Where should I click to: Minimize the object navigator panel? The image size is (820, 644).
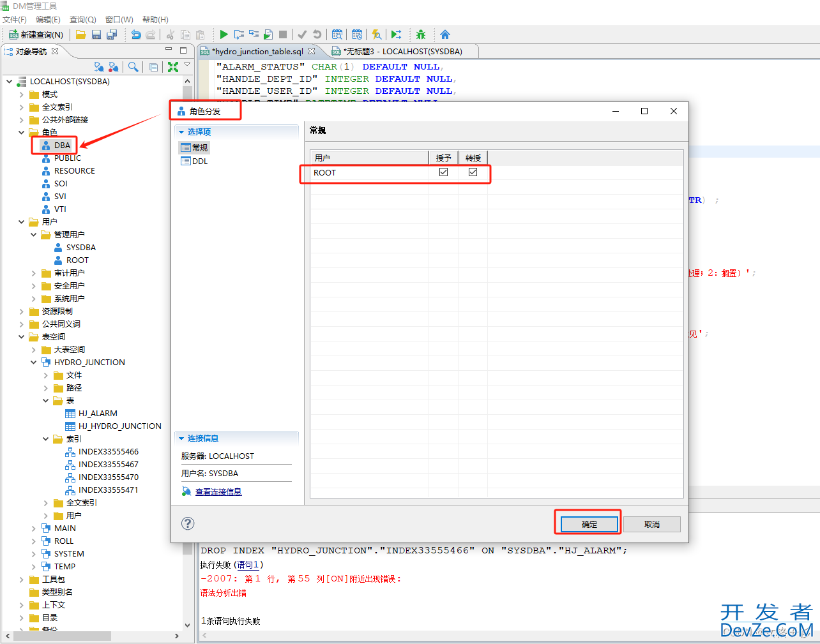[169, 50]
